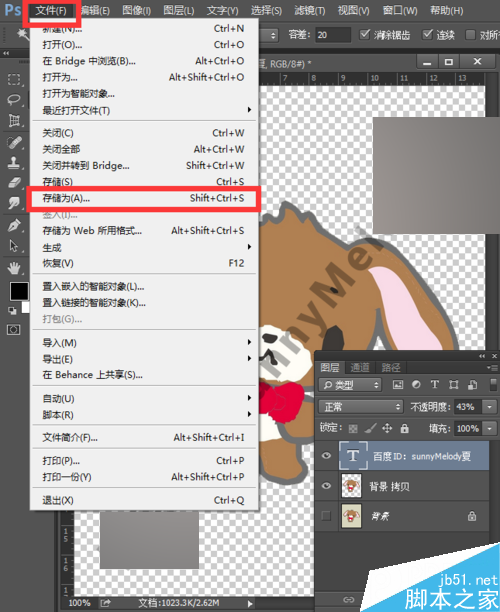This screenshot has height=612, width=500.
Task: Filter layers by smart object icon
Action: (472, 385)
